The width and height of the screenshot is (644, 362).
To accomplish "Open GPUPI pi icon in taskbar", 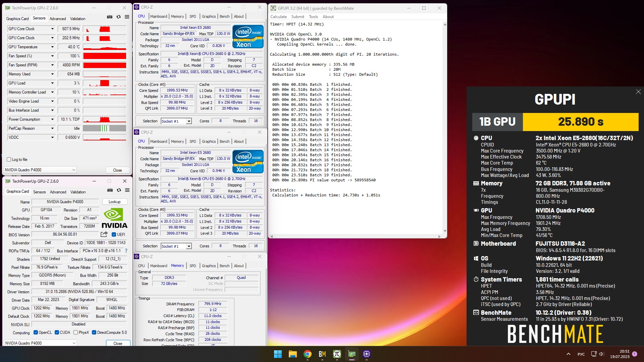I will click(x=337, y=354).
